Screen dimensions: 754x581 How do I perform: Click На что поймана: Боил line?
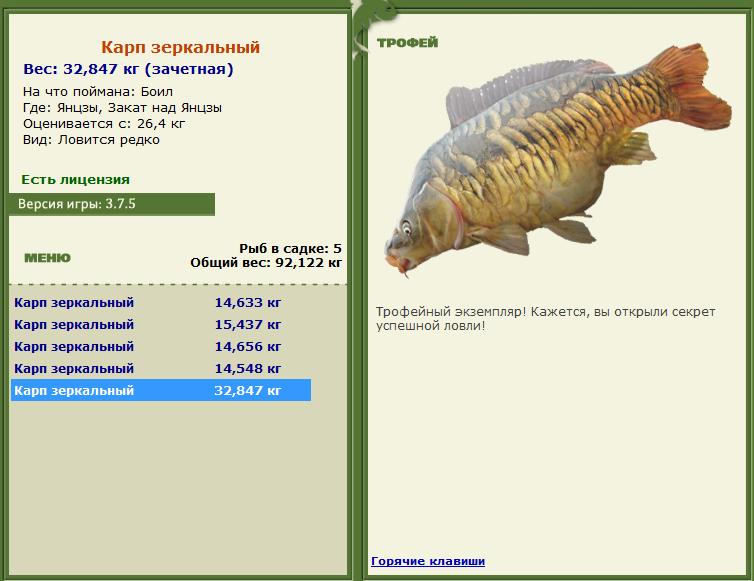98,92
